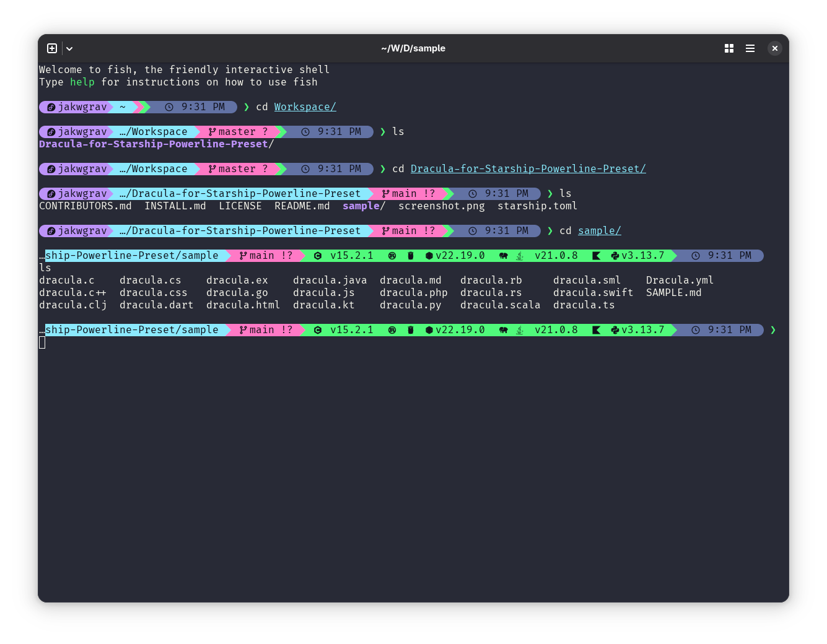Click git branch icon on the ls master prompt
This screenshot has height=644, width=827.
[x=212, y=132]
